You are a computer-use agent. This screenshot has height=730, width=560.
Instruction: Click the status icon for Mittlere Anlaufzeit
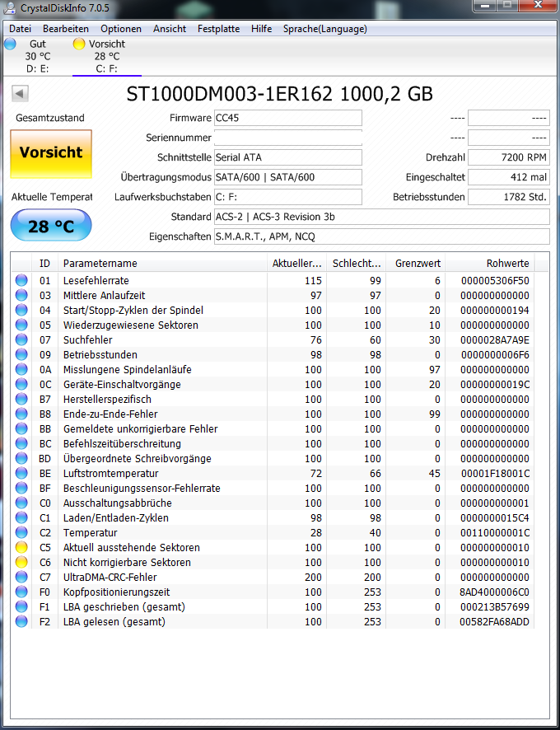click(x=21, y=296)
